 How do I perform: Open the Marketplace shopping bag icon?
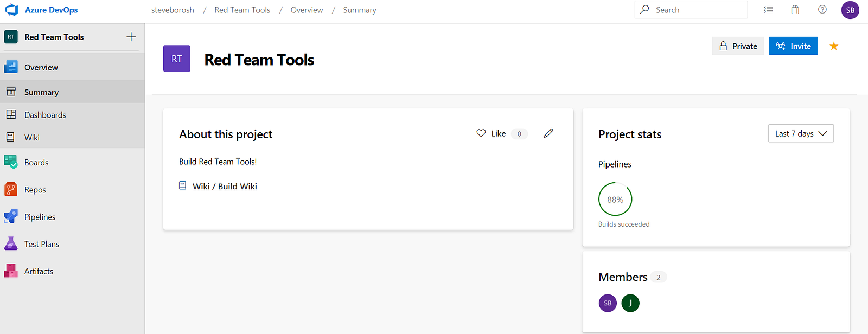pyautogui.click(x=795, y=10)
